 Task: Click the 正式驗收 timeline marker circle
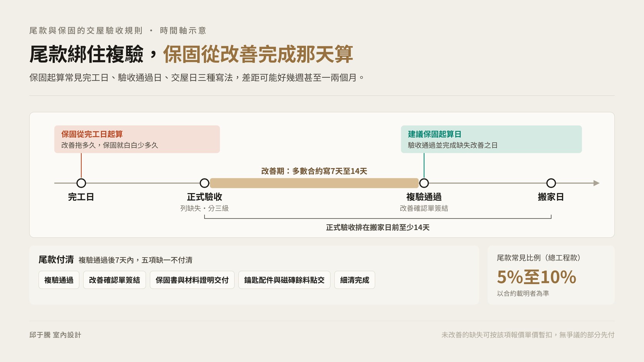[x=205, y=183]
